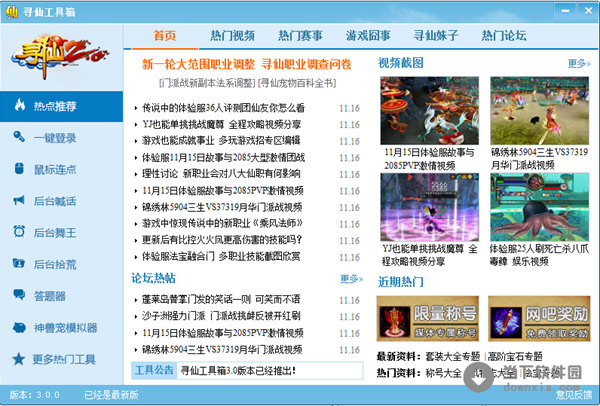Select 一键登录 in the sidebar
The image size is (600, 406).
pyautogui.click(x=62, y=138)
